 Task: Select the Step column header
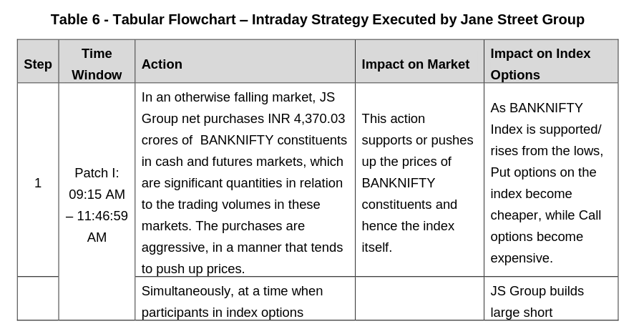click(x=38, y=64)
